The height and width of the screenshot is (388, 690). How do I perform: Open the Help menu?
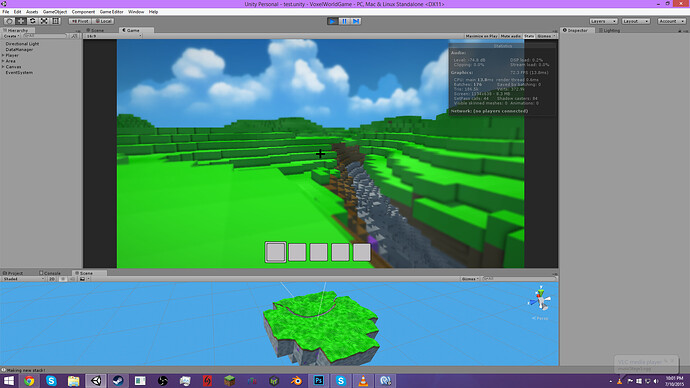[x=153, y=12]
